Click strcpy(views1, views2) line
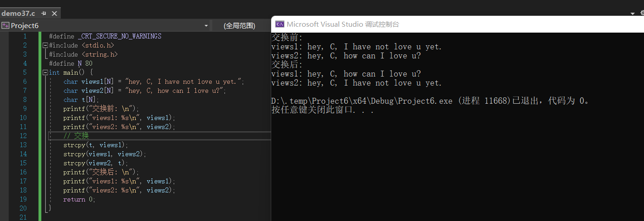644x221 pixels. click(104, 154)
